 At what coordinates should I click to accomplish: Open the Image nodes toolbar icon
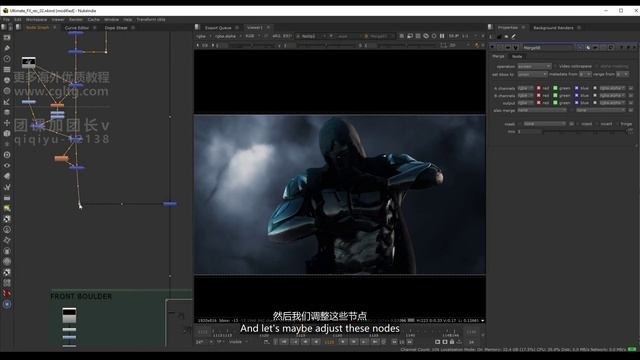(x=7, y=38)
